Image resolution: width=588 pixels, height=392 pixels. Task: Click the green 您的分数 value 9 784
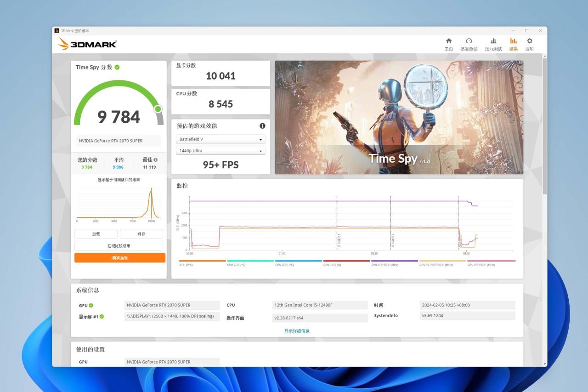click(x=87, y=167)
